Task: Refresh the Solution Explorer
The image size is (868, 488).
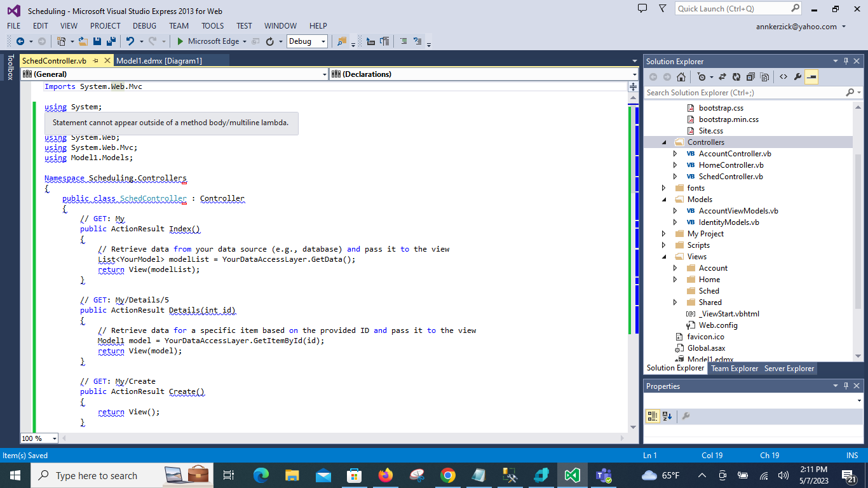Action: 736,76
